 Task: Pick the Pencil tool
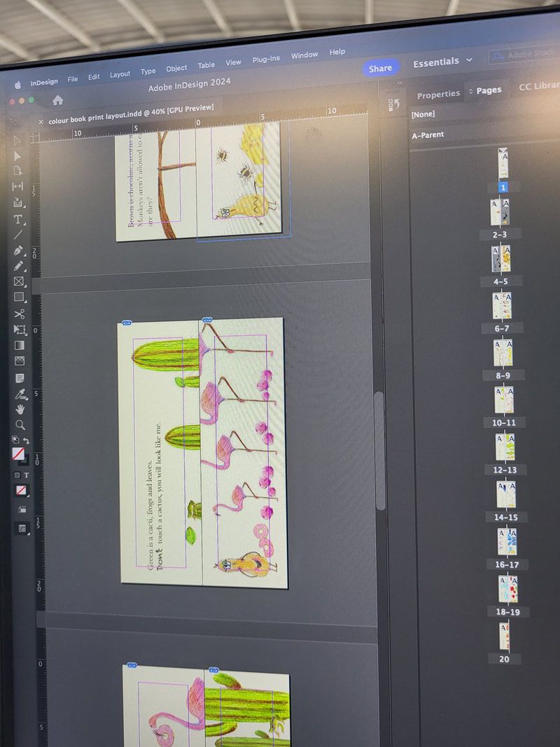coord(19,266)
